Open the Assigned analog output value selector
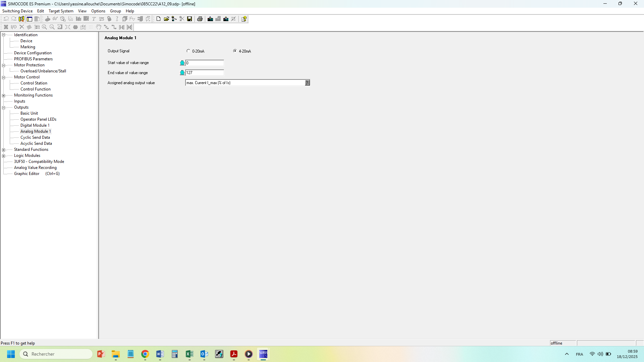The image size is (644, 362). [x=307, y=83]
